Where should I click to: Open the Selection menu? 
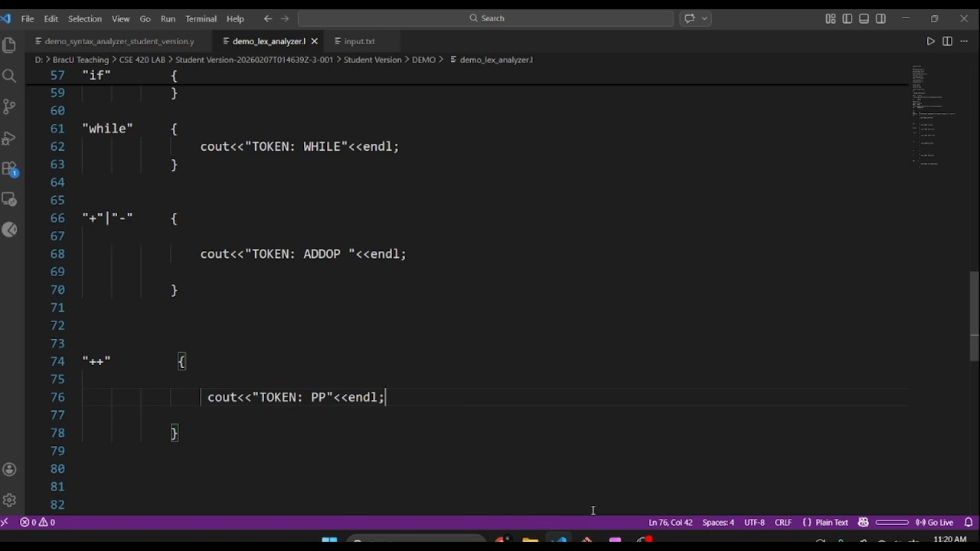point(85,18)
